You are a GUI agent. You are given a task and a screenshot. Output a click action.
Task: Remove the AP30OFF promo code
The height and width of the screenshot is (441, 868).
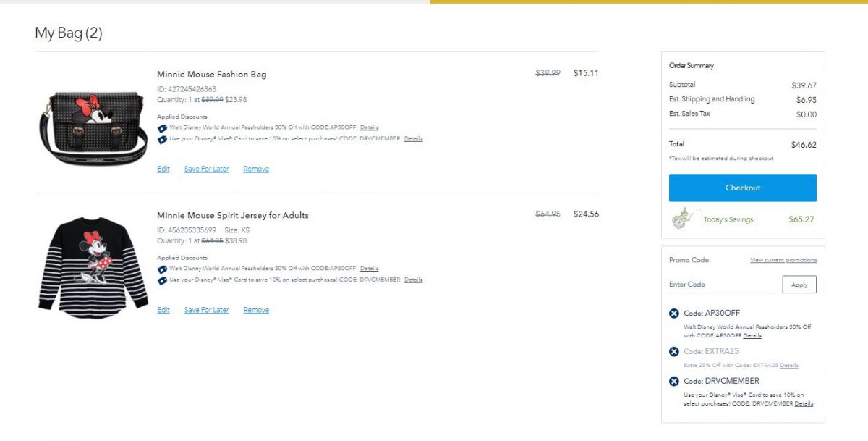[673, 313]
